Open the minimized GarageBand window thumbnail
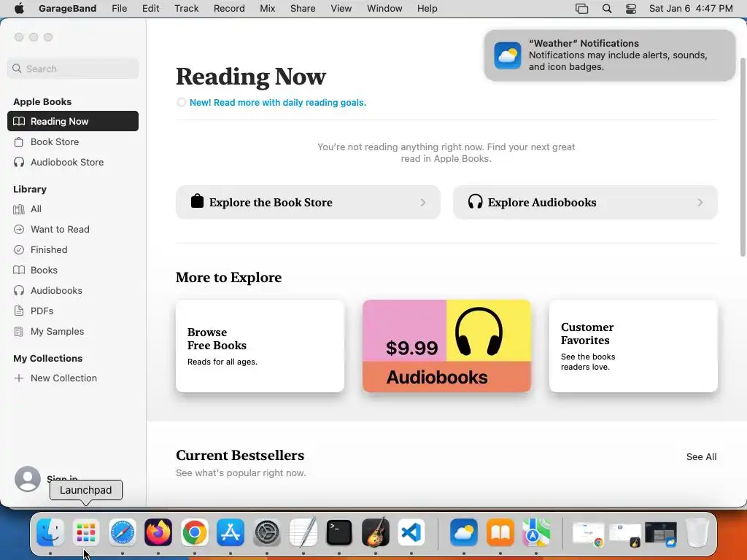Image resolution: width=747 pixels, height=560 pixels. coord(624,534)
